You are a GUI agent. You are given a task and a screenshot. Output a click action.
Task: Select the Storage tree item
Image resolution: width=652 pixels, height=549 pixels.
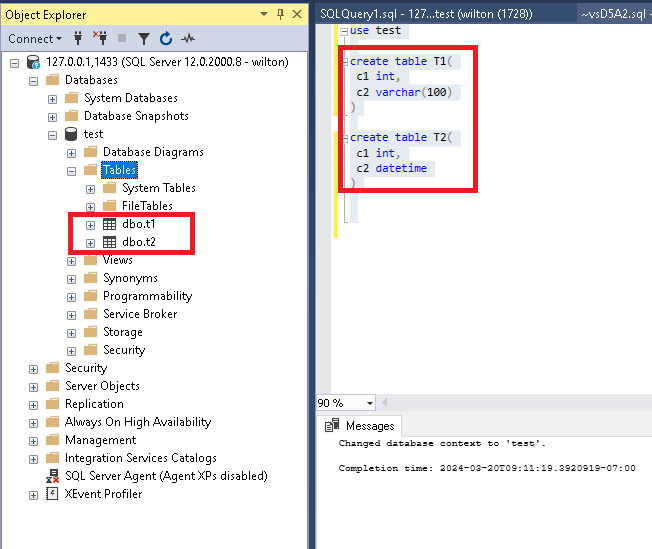[x=123, y=332]
